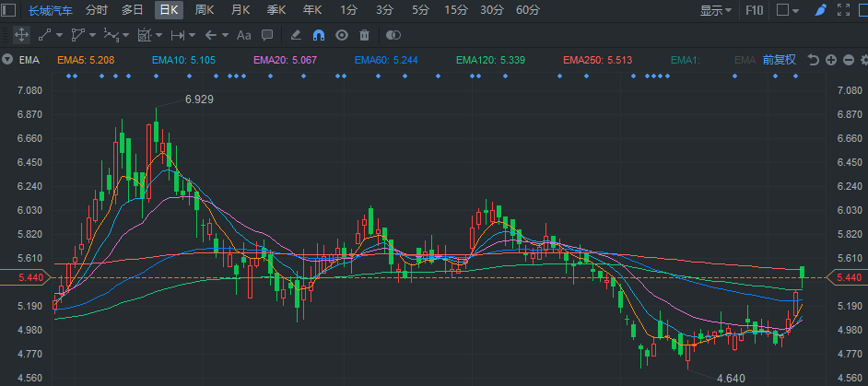Click the left 5.440 current price tag
The image size is (868, 386).
click(x=27, y=277)
